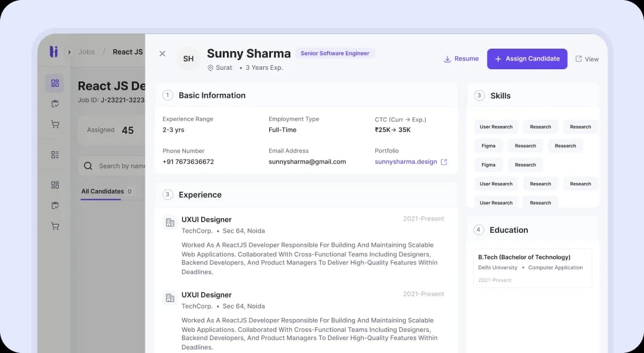
Task: Click the bottom-most cart icon in the sidebar
Action: tap(55, 226)
